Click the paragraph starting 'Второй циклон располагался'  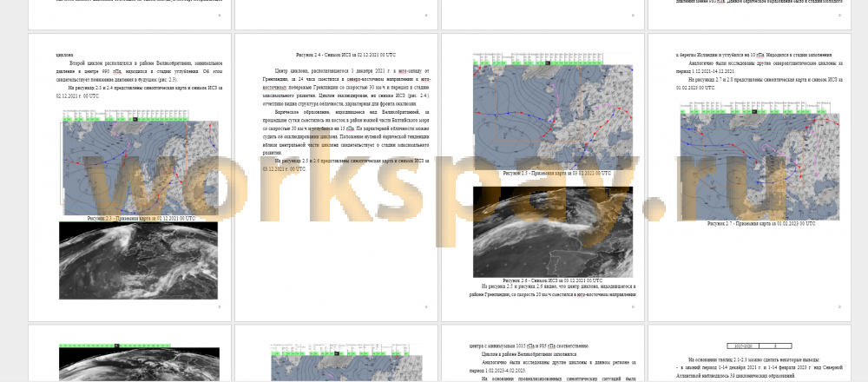[x=139, y=71]
